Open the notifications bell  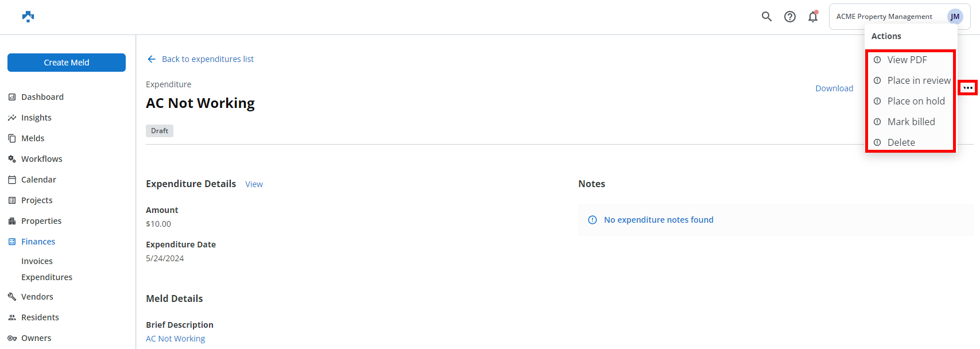point(813,17)
